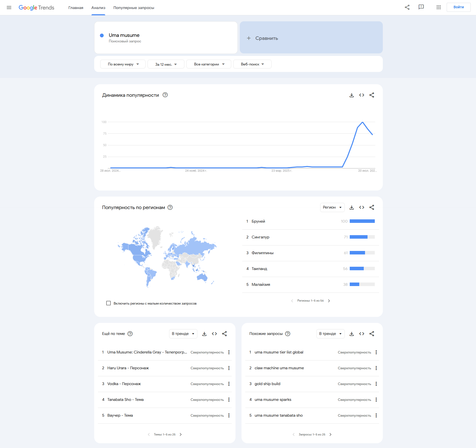
Task: Show next page of related topics
Action: point(181,434)
